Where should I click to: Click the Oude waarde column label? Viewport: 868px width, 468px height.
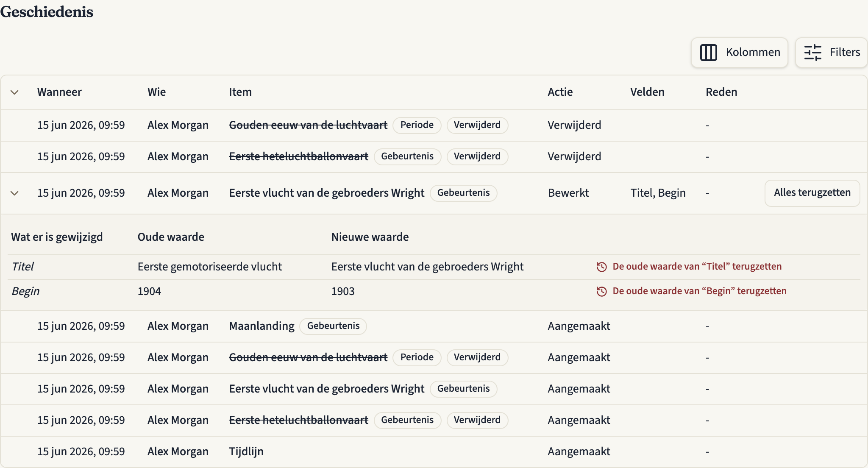(x=171, y=237)
